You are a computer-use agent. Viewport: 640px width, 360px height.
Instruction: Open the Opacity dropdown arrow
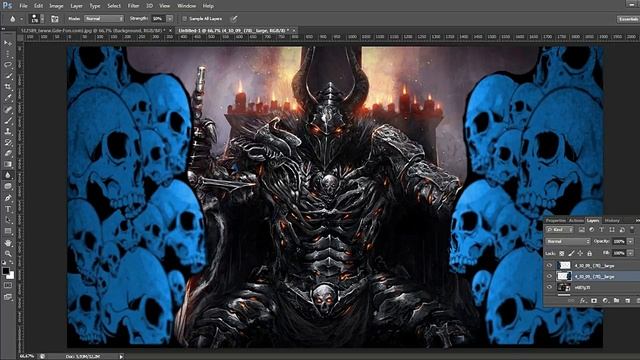click(631, 242)
